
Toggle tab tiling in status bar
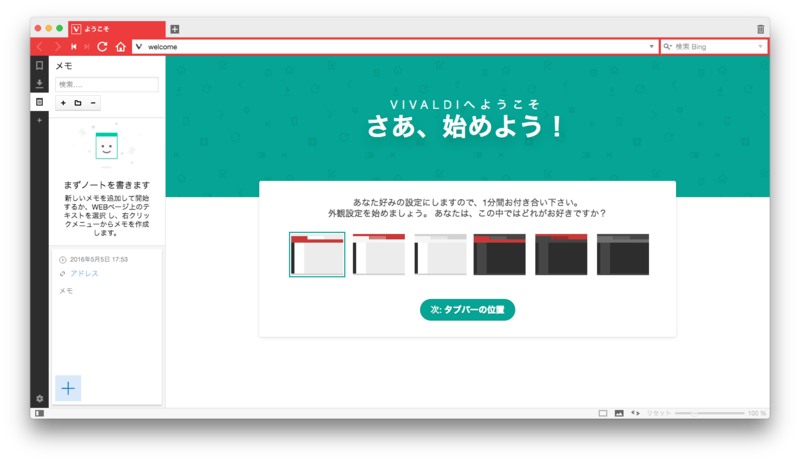tap(603, 413)
